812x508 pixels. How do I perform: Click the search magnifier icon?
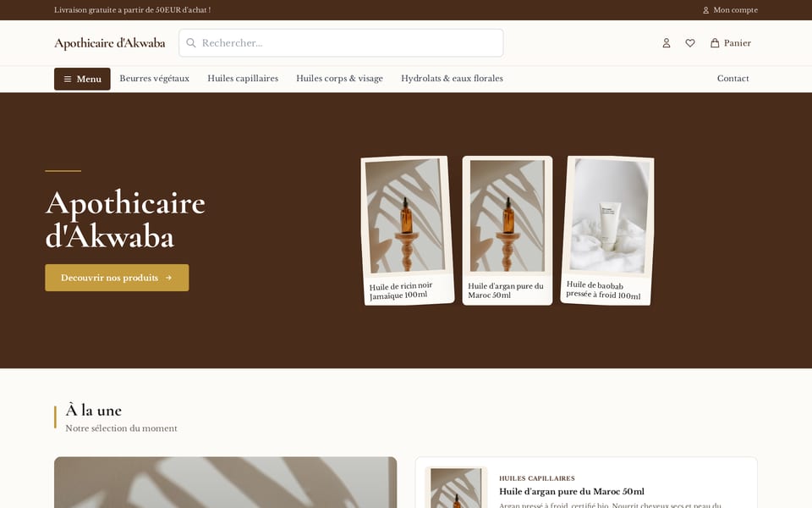click(x=191, y=43)
